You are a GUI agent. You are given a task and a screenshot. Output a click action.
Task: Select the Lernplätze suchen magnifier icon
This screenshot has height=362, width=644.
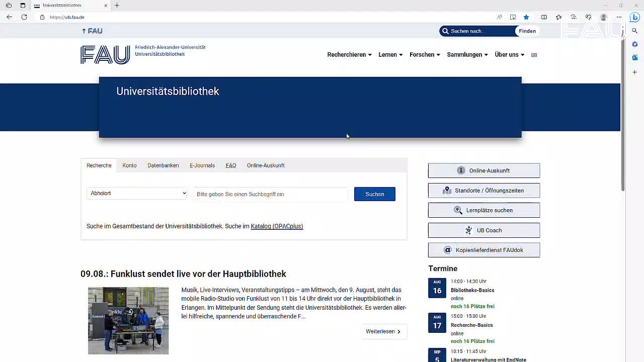click(x=458, y=210)
